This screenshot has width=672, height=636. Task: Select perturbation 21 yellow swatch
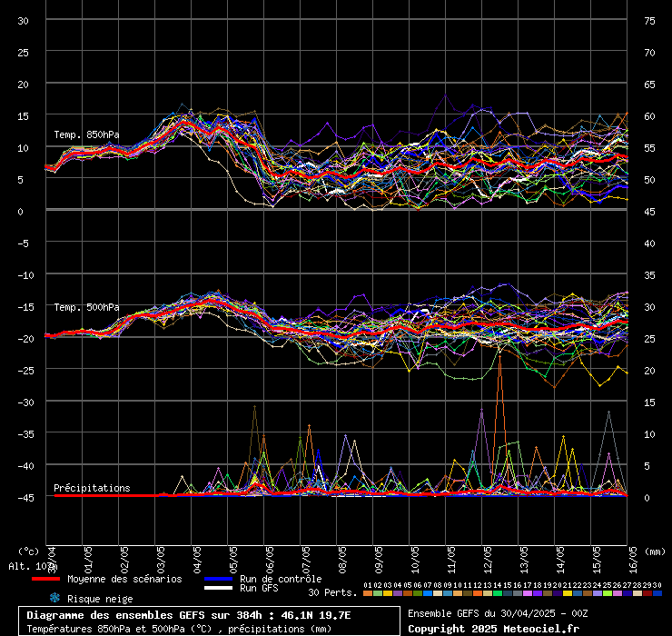(x=568, y=593)
